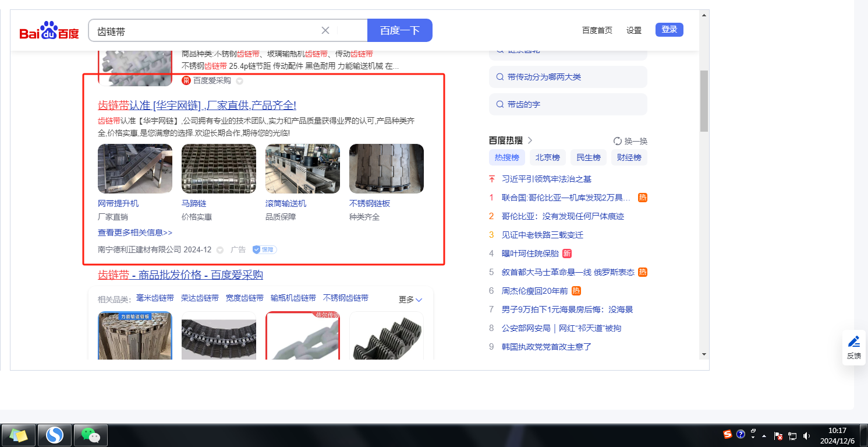Screen dimensions: 868x447
Task: Switch to the 北京榜 tab
Action: [x=548, y=157]
